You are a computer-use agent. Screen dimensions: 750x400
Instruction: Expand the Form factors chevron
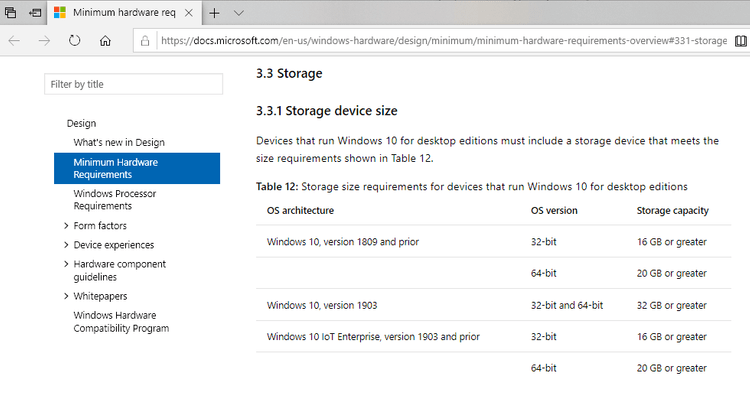coord(66,225)
